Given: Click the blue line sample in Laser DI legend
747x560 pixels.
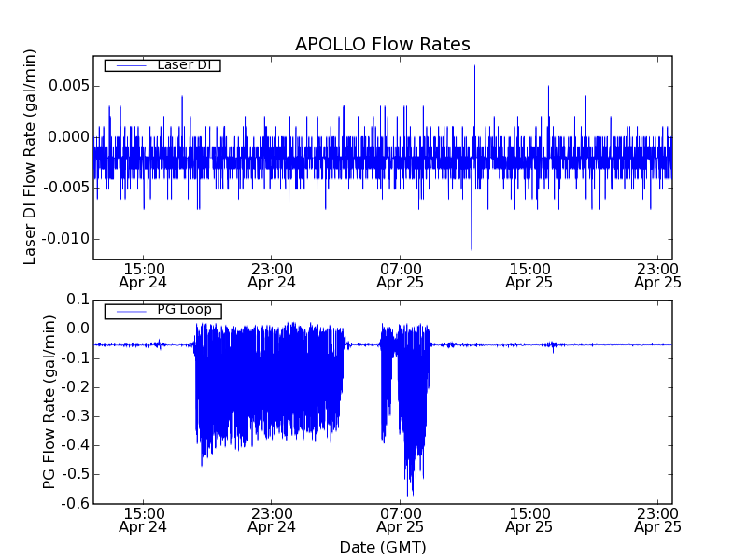Looking at the screenshot, I should [131, 65].
